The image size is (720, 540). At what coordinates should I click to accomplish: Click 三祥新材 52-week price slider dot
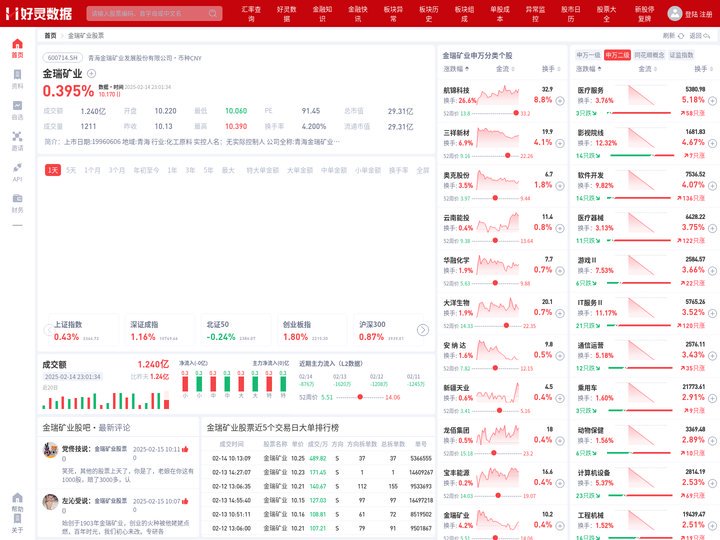[507, 156]
